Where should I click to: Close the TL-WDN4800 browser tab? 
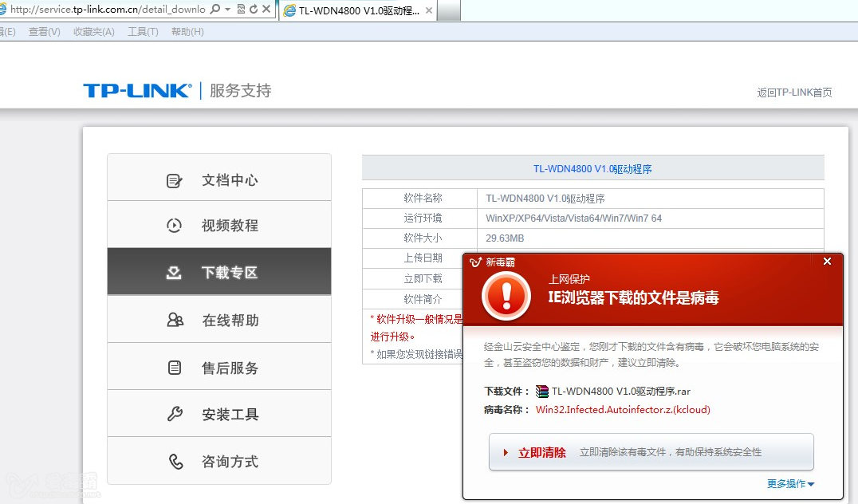(429, 10)
